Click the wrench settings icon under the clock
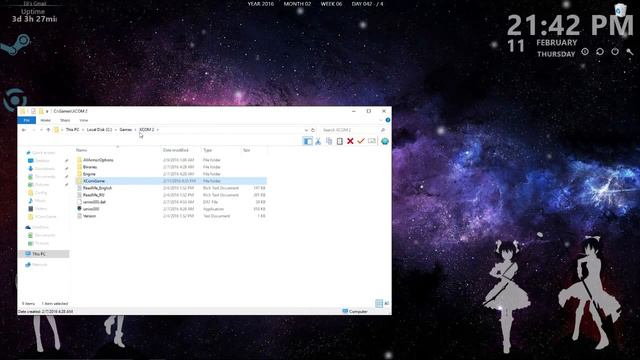640x360 pixels. 630,52
